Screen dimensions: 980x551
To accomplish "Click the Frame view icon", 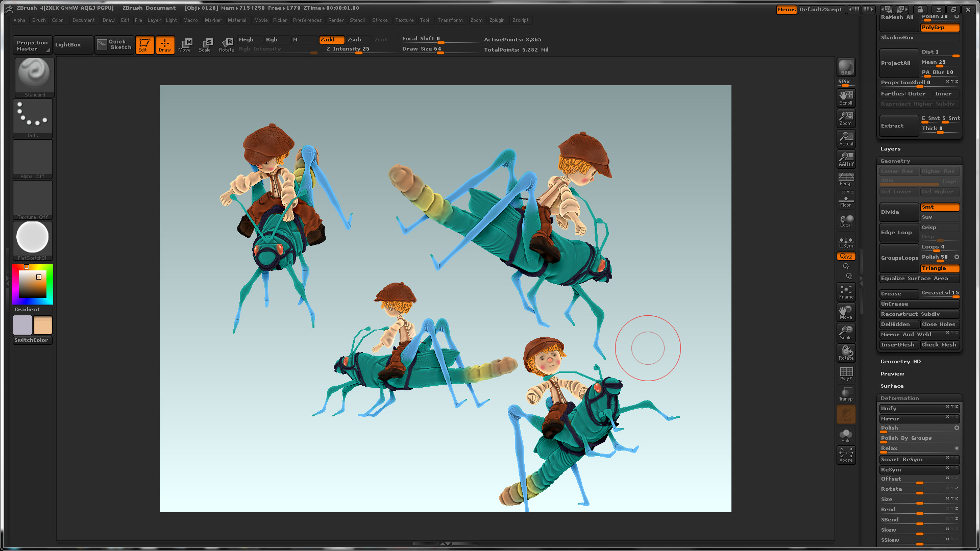I will tap(846, 291).
